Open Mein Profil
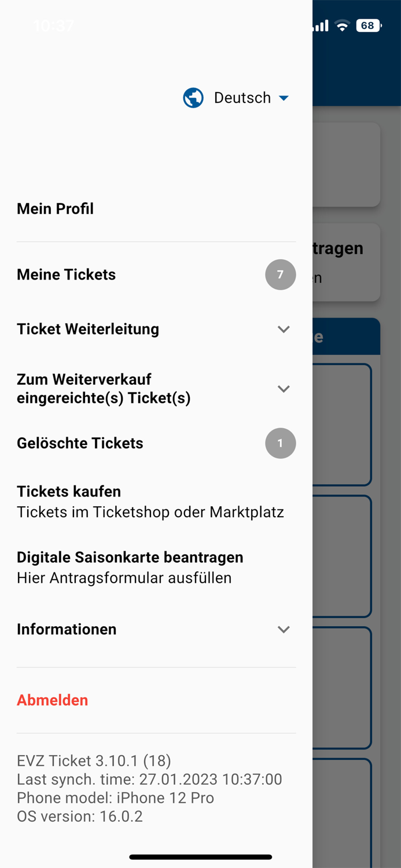Screen dimensions: 401x868 point(55,209)
